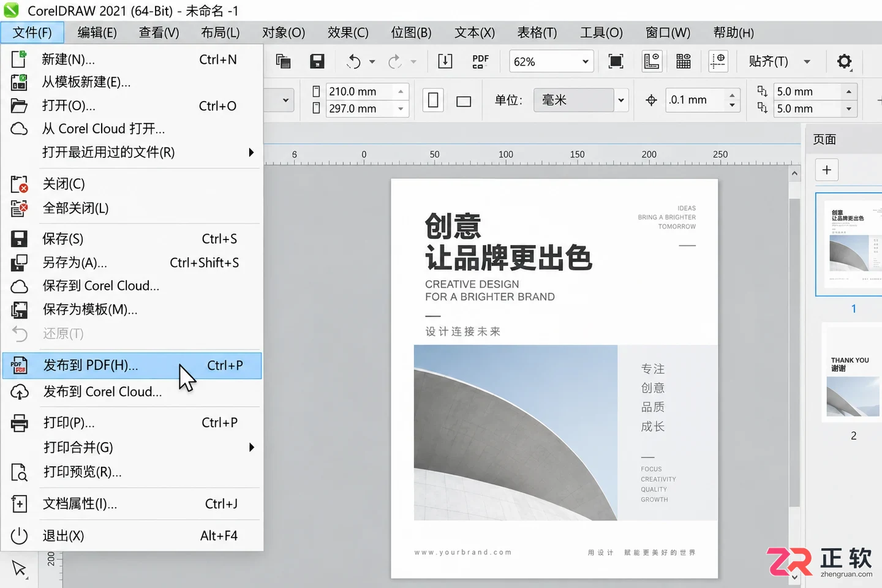This screenshot has width=882, height=588.
Task: Open the options gear icon
Action: coord(845,61)
